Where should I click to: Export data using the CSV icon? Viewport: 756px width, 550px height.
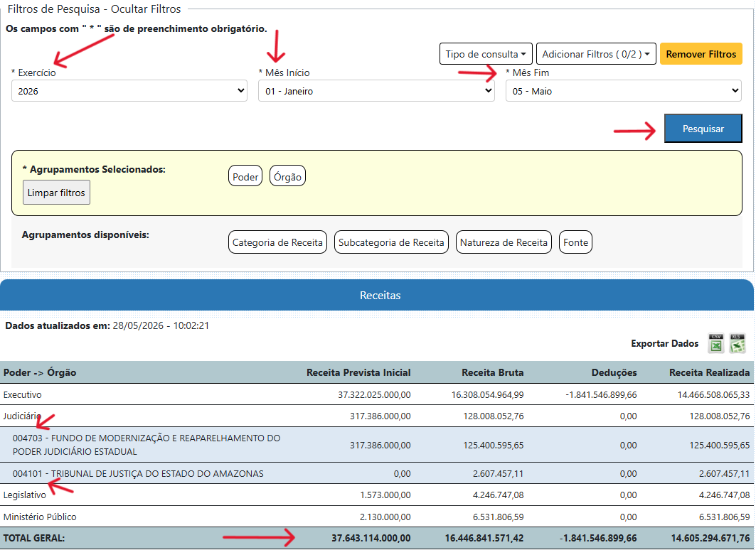click(x=716, y=343)
